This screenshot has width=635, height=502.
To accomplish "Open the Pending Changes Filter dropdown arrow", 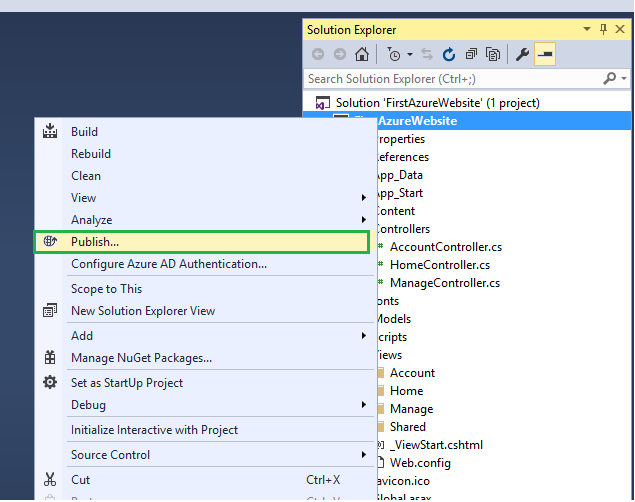I will (x=410, y=55).
